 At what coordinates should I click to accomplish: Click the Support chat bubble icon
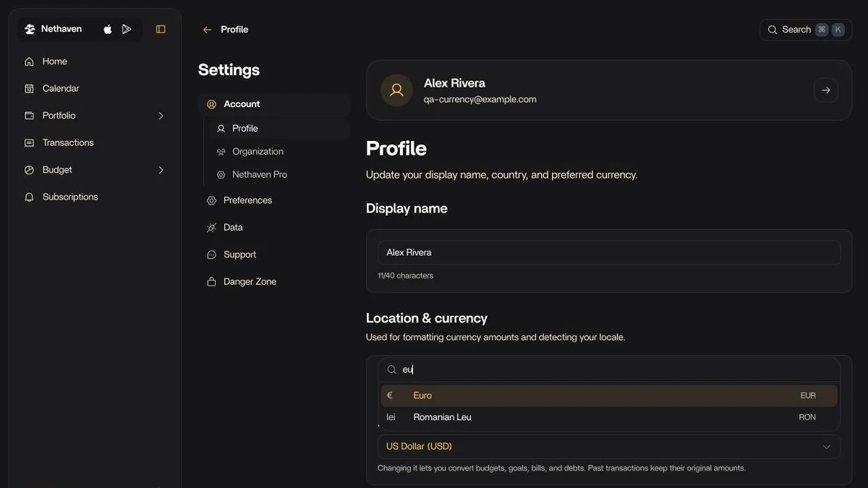coord(211,254)
